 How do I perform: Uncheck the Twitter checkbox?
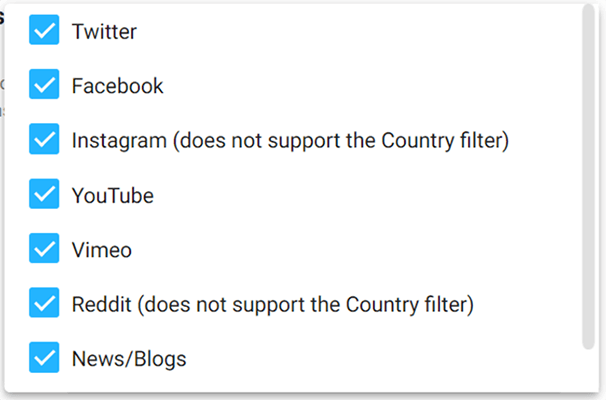[44, 32]
